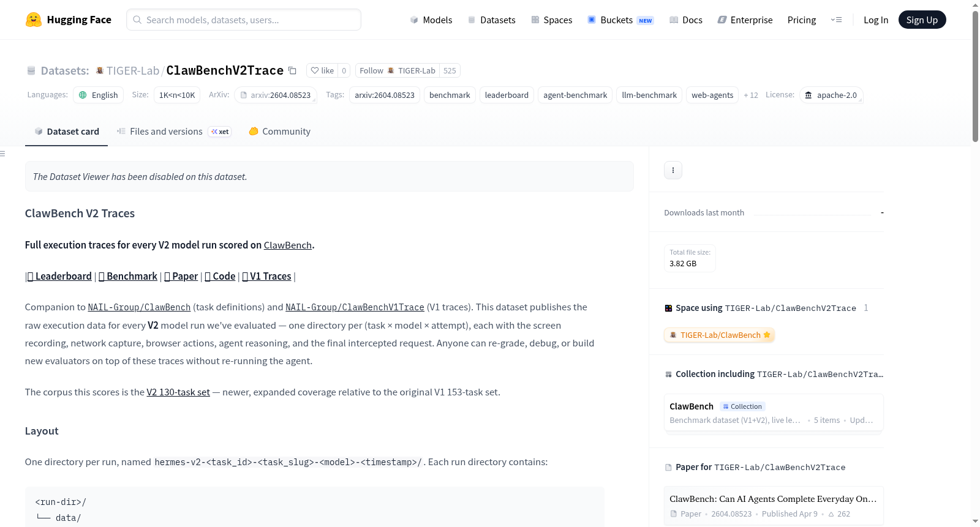The height and width of the screenshot is (527, 980).
Task: Open the ClawBench collection card
Action: (x=774, y=413)
